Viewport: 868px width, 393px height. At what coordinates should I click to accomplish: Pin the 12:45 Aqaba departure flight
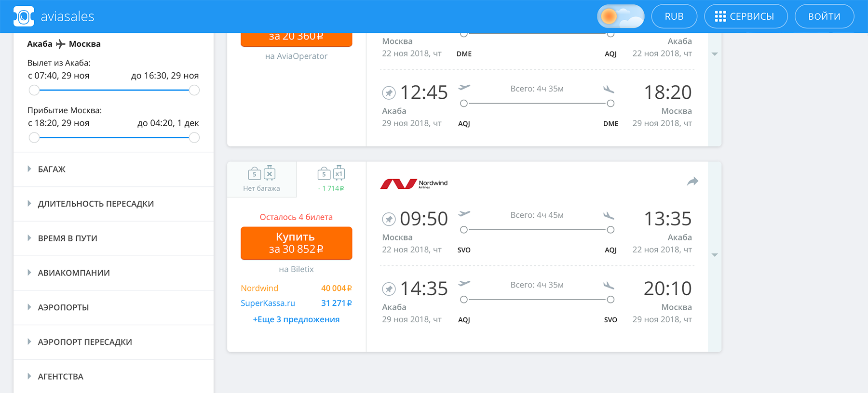click(x=389, y=92)
